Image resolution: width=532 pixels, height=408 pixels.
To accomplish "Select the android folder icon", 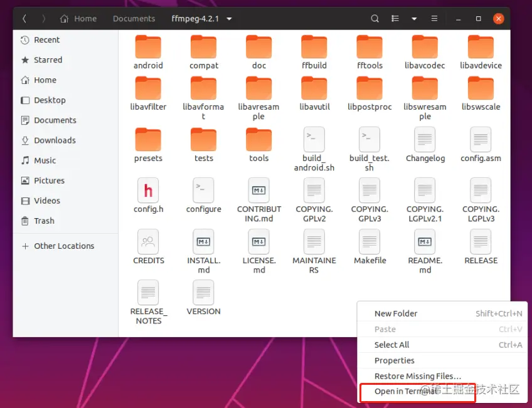I will coord(148,47).
